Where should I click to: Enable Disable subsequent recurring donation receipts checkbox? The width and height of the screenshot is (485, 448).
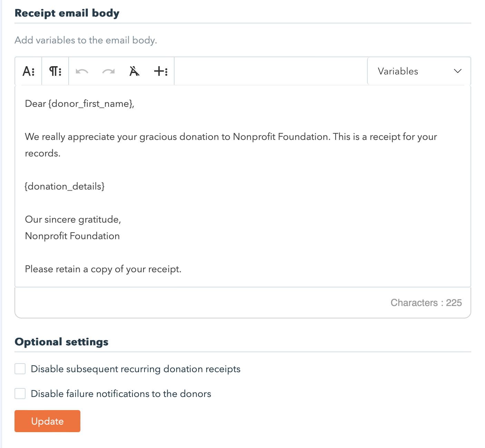point(20,369)
